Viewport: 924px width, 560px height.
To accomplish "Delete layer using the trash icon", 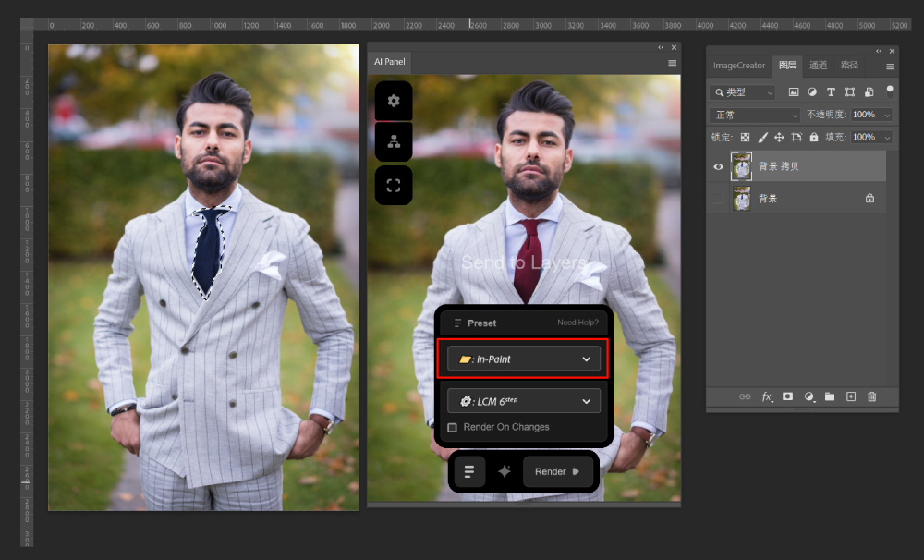I will point(871,396).
